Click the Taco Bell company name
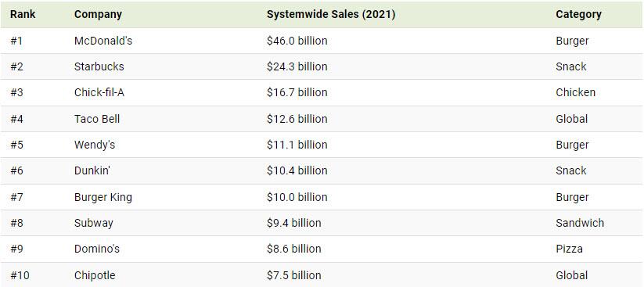The image size is (644, 287). [x=97, y=119]
